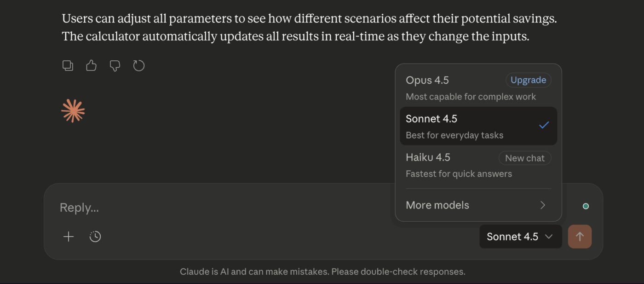Click the chevron beside More models

point(543,205)
